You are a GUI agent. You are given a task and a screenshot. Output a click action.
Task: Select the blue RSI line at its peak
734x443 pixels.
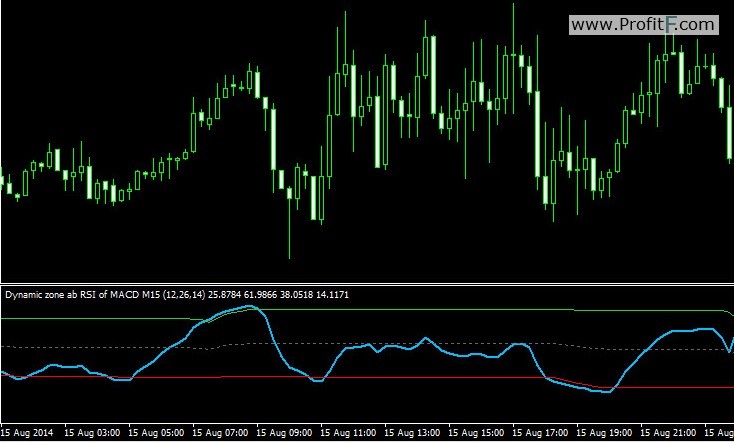tap(250, 307)
